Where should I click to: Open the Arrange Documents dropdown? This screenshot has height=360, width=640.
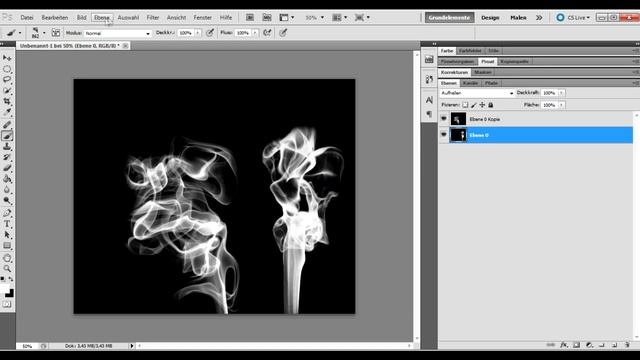click(x=340, y=18)
